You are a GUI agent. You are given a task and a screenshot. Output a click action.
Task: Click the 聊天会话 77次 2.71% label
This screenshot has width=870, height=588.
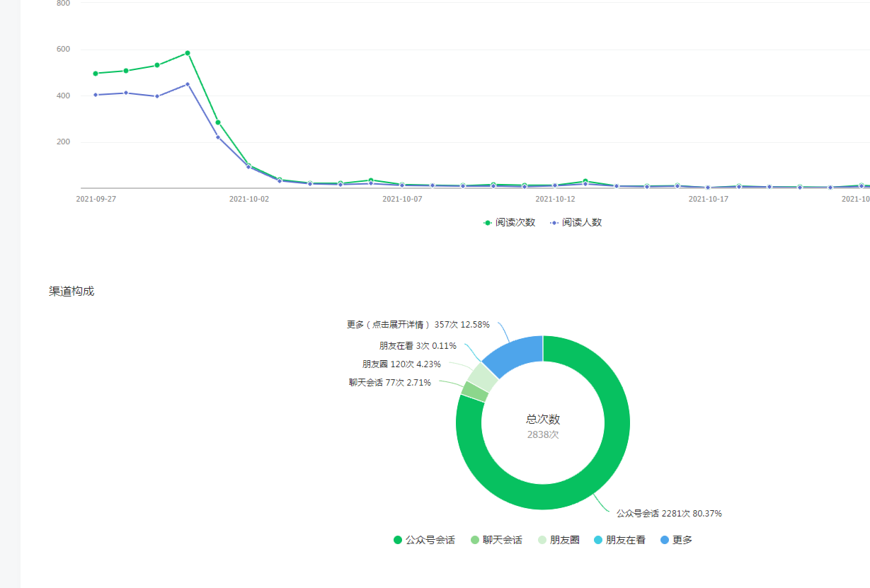tap(389, 383)
